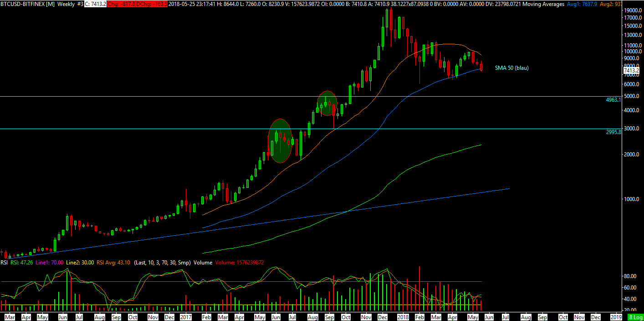Click the 8 Log scale indicator
This screenshot has height=321, width=644.
tap(635, 316)
